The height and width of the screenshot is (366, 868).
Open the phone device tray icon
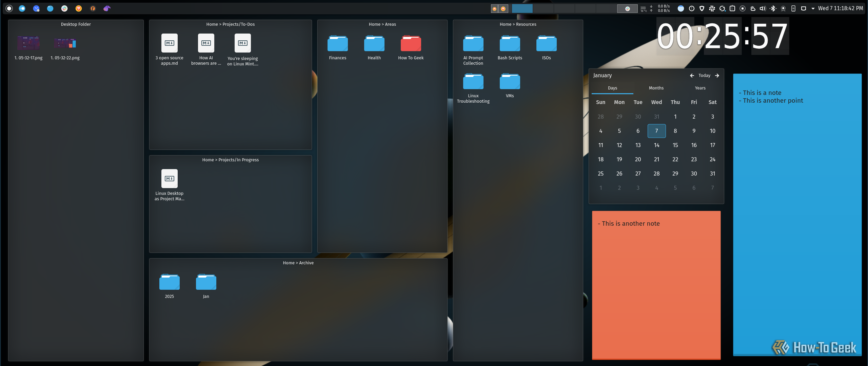tap(793, 8)
